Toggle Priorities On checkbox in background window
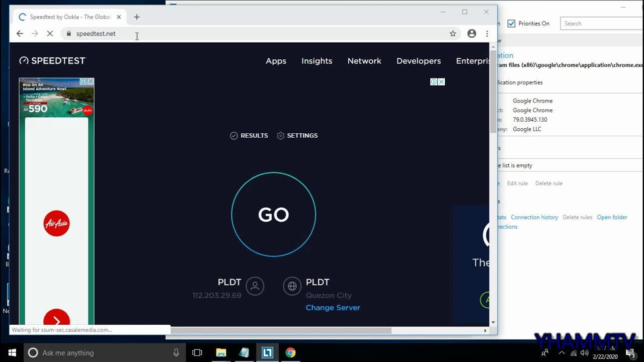Screen dimensions: 644x362 point(511,24)
